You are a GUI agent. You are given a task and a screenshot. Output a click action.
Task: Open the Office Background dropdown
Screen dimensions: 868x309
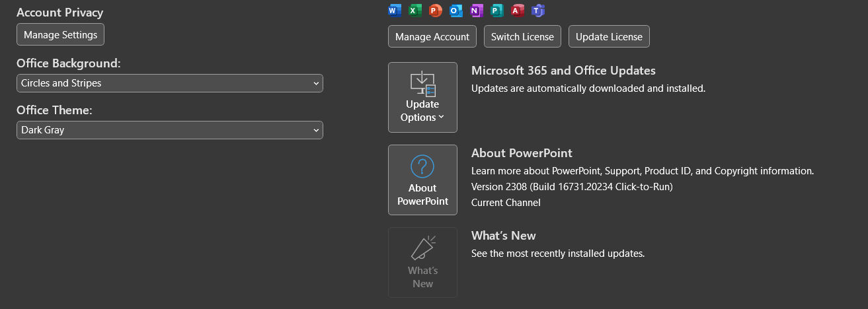tap(170, 83)
